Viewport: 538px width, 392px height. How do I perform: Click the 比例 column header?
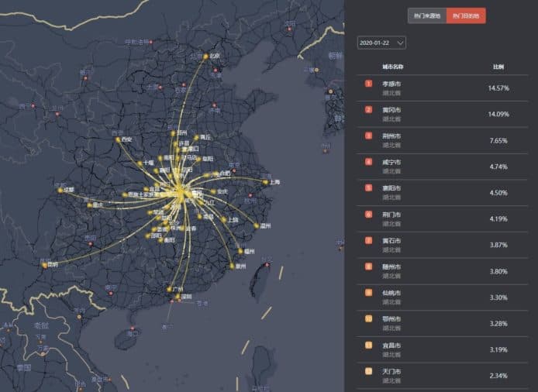[498, 67]
